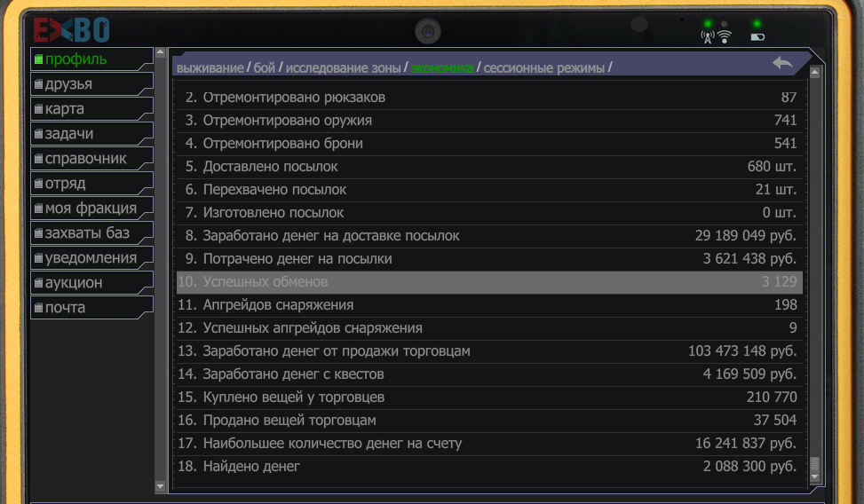The height and width of the screenshot is (504, 864).
Task: Click the value 103 473 148 руб.
Action: coord(742,350)
